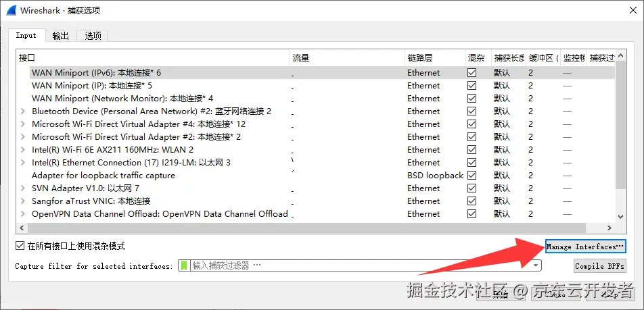Image resolution: width=644 pixels, height=310 pixels.
Task: Toggle promiscuous checkbox for WAN Miniport (IP)
Action: pyautogui.click(x=472, y=85)
